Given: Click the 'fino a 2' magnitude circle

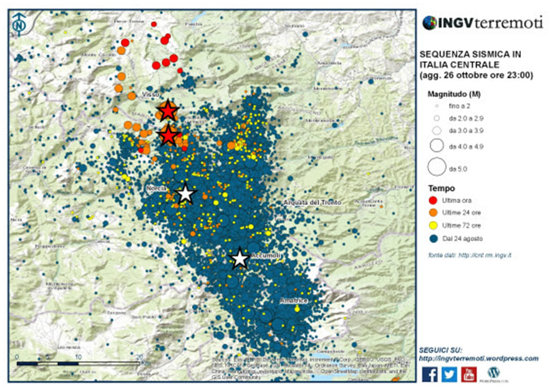Looking at the screenshot, I should [x=437, y=106].
